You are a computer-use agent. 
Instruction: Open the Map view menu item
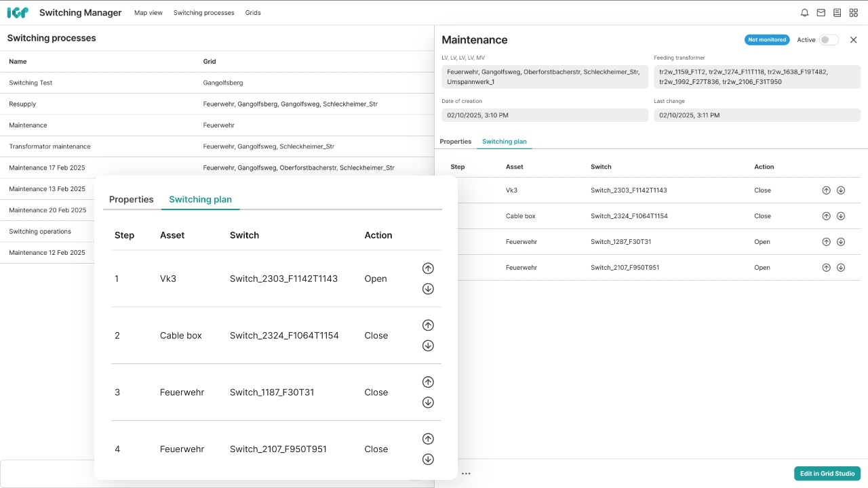148,12
